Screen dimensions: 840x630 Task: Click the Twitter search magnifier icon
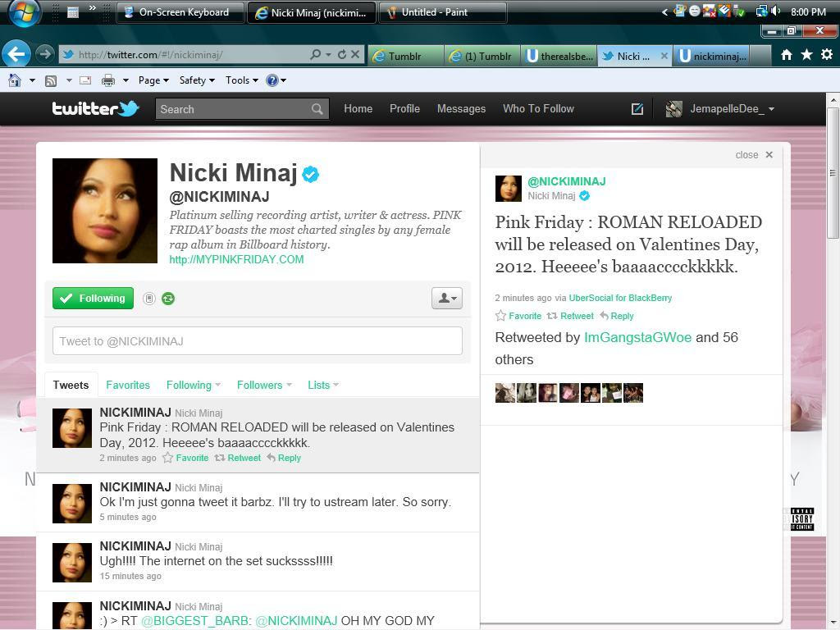click(317, 109)
